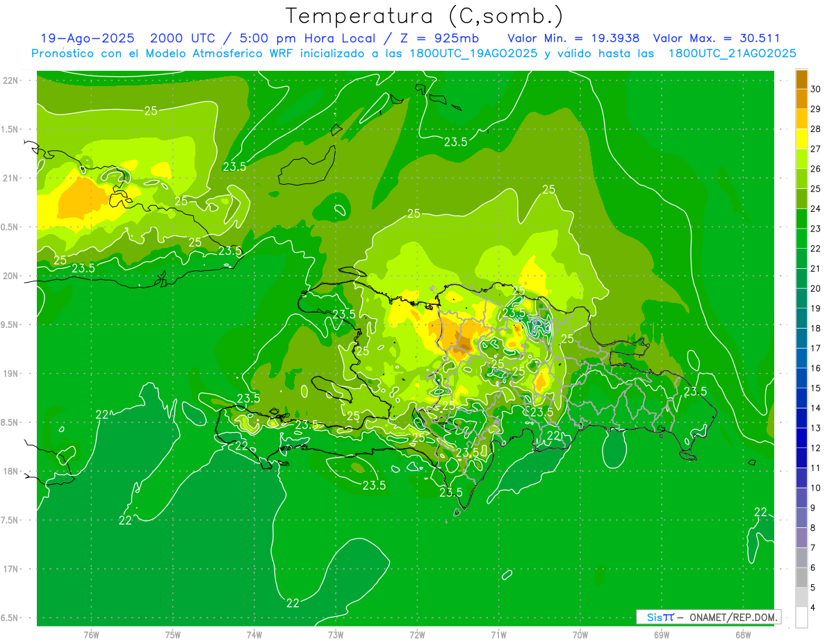Image resolution: width=834 pixels, height=644 pixels.
Task: Click the '72W' longitude label
Action: pos(417,635)
